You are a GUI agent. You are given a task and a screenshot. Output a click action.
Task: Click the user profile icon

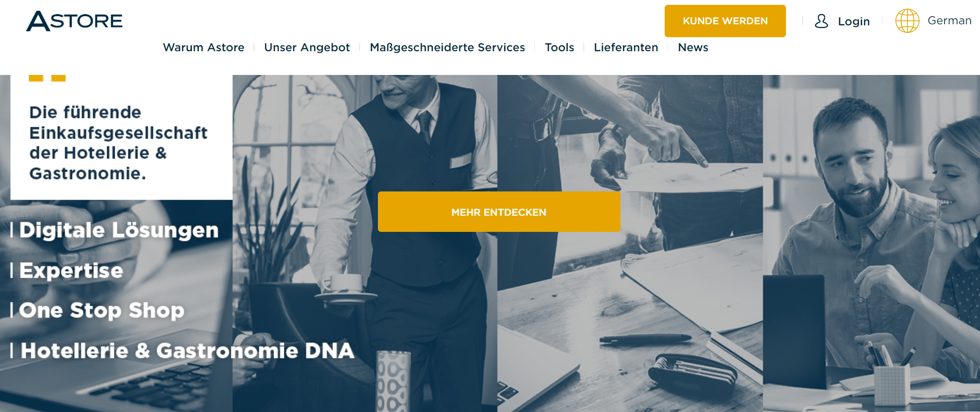821,21
